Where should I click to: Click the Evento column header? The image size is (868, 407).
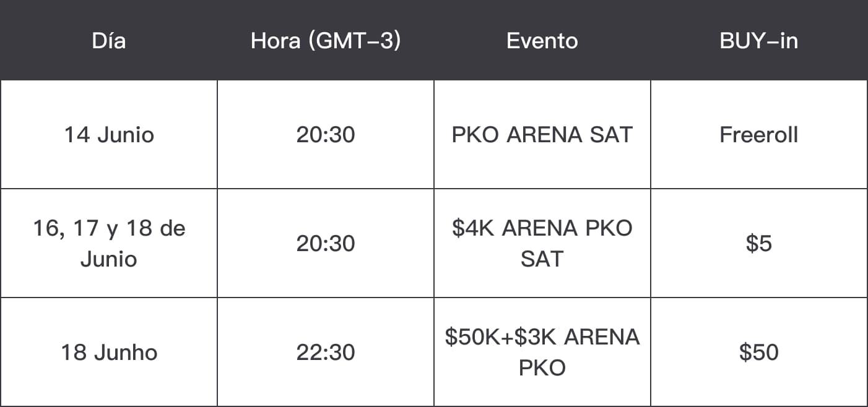542,41
